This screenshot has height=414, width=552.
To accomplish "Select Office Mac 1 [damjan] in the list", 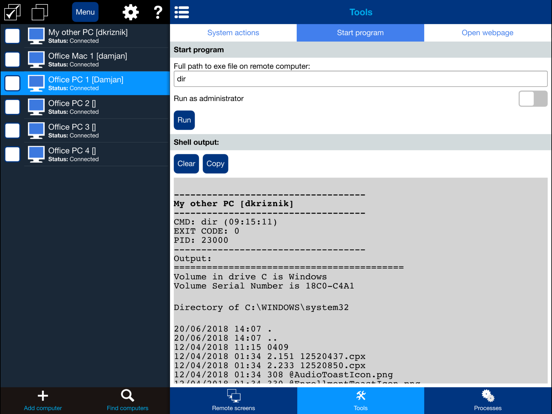I will click(x=85, y=59).
